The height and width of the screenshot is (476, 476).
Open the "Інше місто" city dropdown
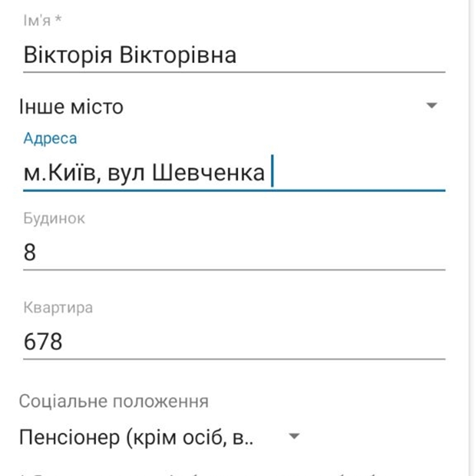[x=223, y=107]
